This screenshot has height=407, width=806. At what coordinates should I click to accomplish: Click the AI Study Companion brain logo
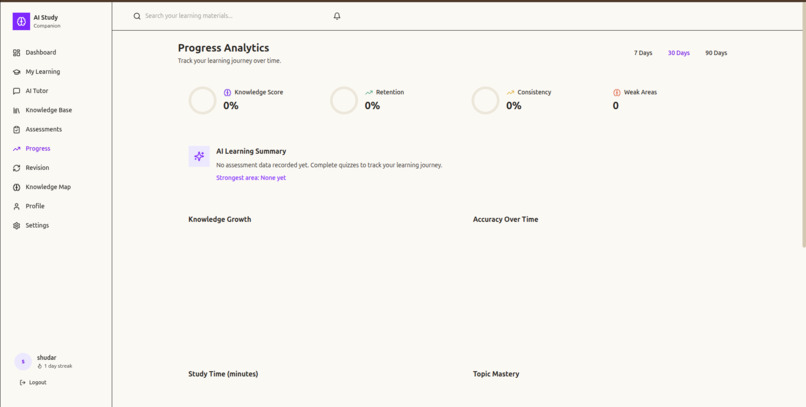[21, 22]
